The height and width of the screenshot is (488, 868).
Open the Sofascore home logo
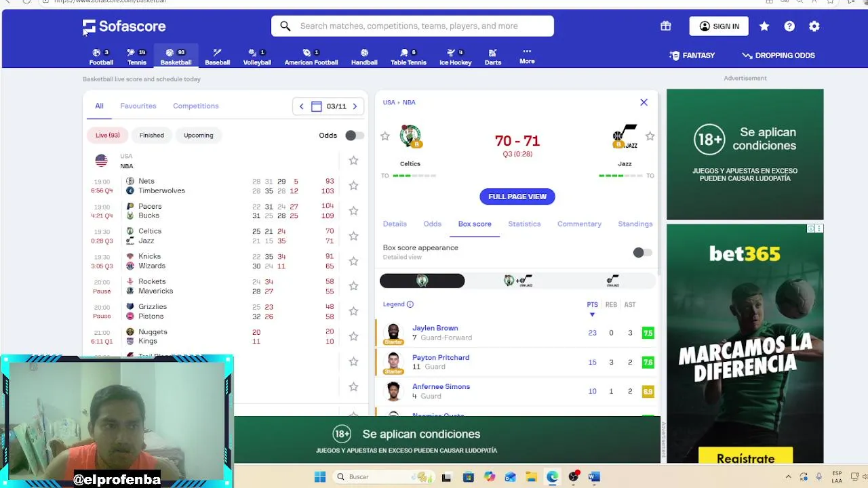tap(124, 26)
